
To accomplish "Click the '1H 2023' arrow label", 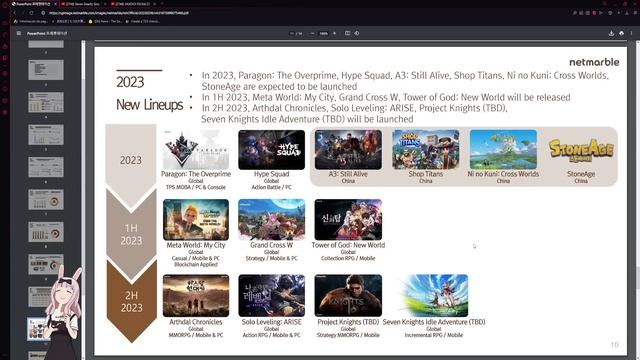I will tap(131, 234).
